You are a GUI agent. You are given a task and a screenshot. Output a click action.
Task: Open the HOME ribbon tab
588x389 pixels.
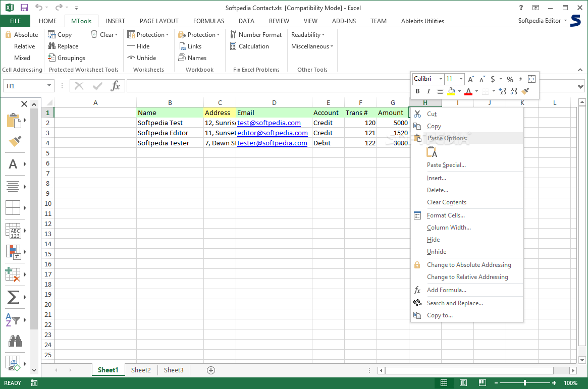pyautogui.click(x=47, y=21)
